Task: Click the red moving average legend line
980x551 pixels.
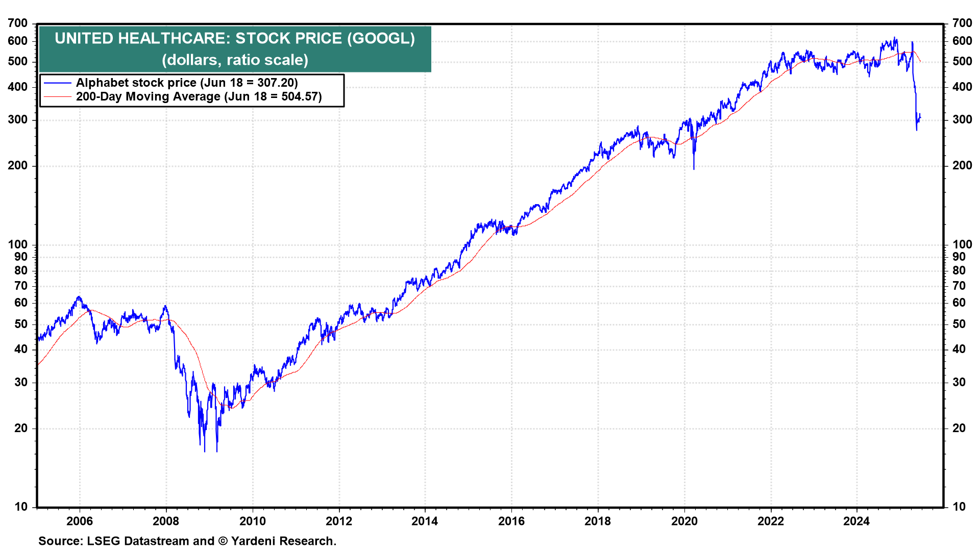Action: tap(57, 97)
